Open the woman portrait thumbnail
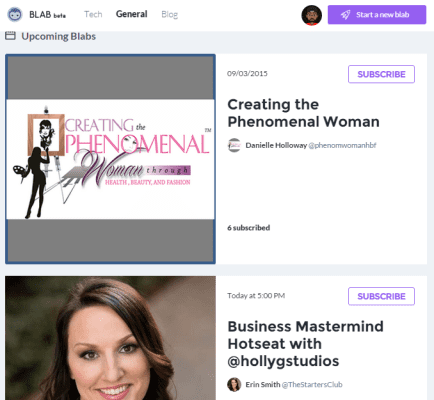This screenshot has width=434, height=400. [110, 338]
